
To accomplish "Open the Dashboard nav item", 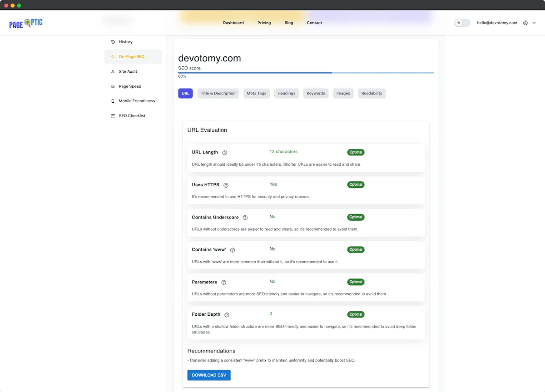I will (233, 23).
